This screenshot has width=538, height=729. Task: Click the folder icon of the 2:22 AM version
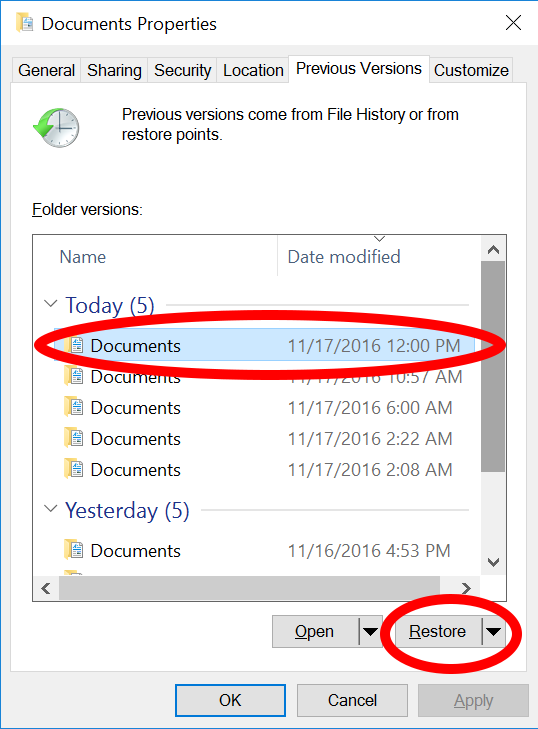pos(74,438)
